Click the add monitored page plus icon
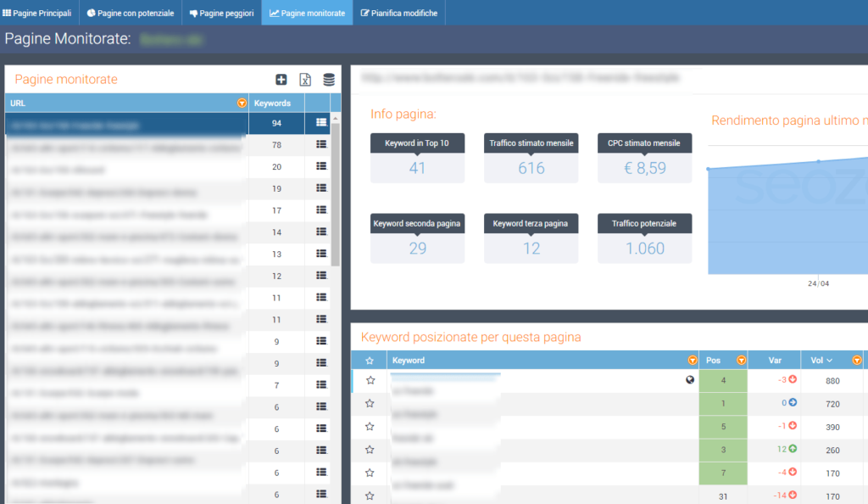The height and width of the screenshot is (504, 868). point(281,80)
